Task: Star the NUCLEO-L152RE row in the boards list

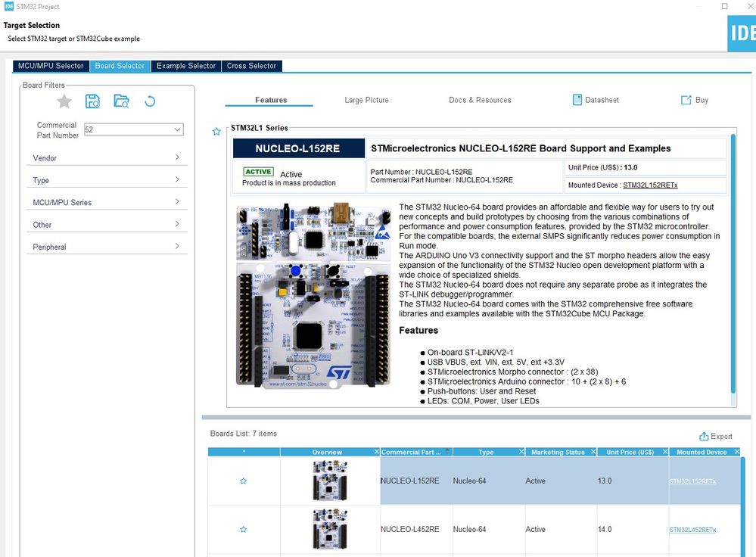Action: coord(244,481)
